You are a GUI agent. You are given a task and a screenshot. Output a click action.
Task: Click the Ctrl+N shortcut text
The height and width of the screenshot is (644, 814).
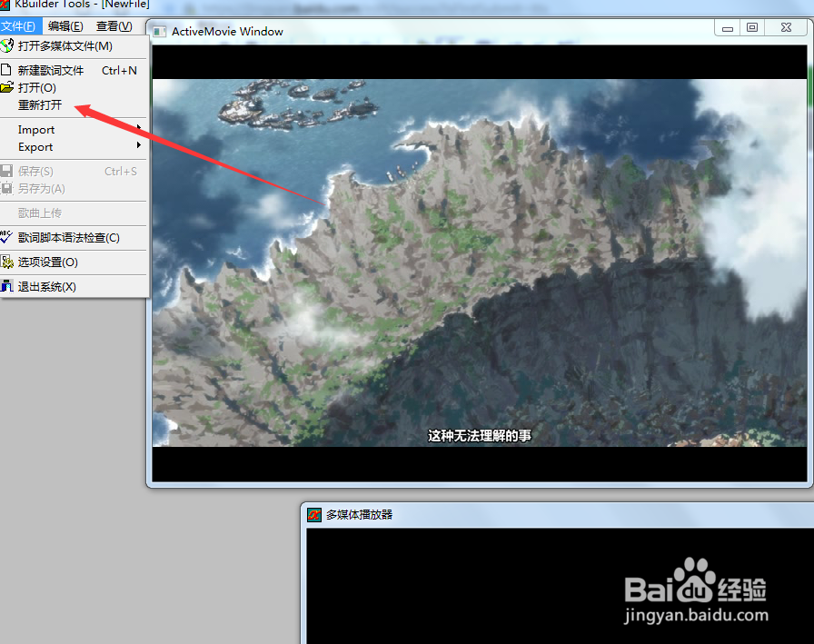pyautogui.click(x=119, y=71)
